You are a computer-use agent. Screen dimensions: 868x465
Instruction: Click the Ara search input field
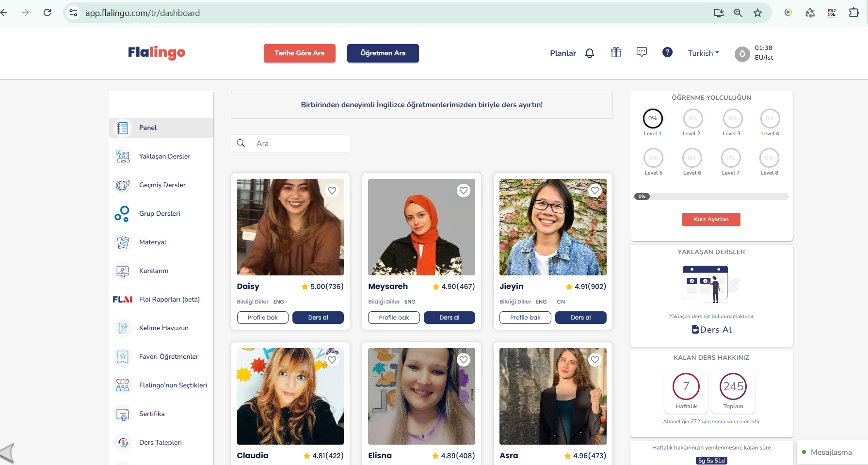click(290, 144)
